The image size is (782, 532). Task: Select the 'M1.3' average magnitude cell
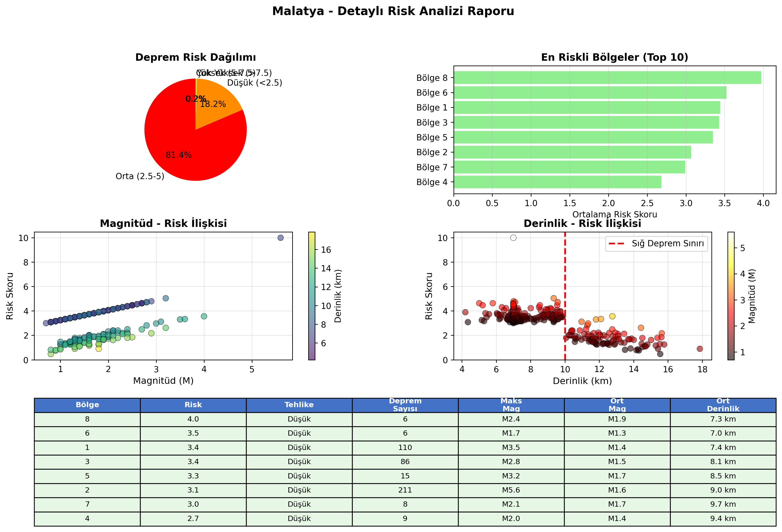[x=617, y=433]
